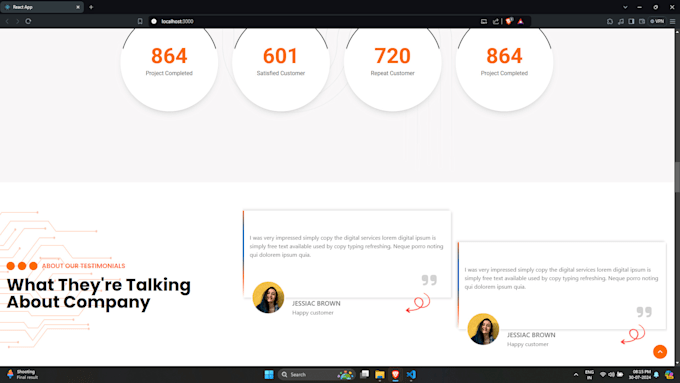Click the site info icon beside localhost:3000

tap(154, 21)
